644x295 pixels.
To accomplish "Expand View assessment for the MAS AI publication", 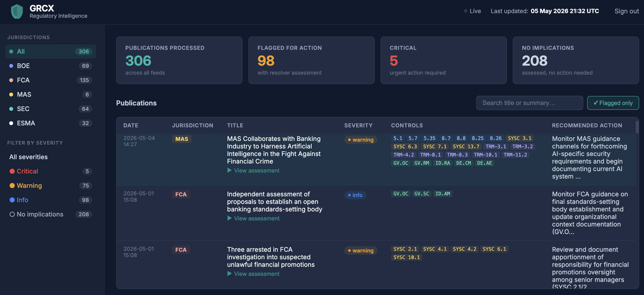I will (x=253, y=171).
